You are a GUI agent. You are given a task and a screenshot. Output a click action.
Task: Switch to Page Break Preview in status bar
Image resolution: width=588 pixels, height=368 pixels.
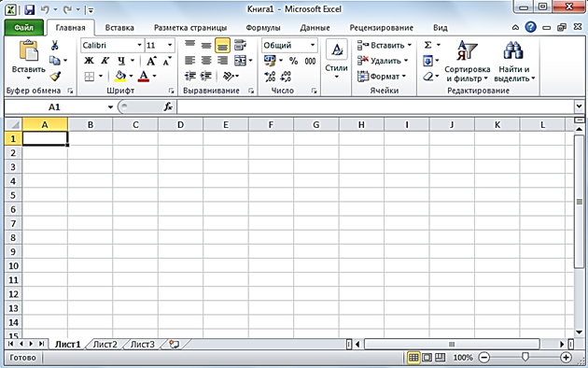440,358
